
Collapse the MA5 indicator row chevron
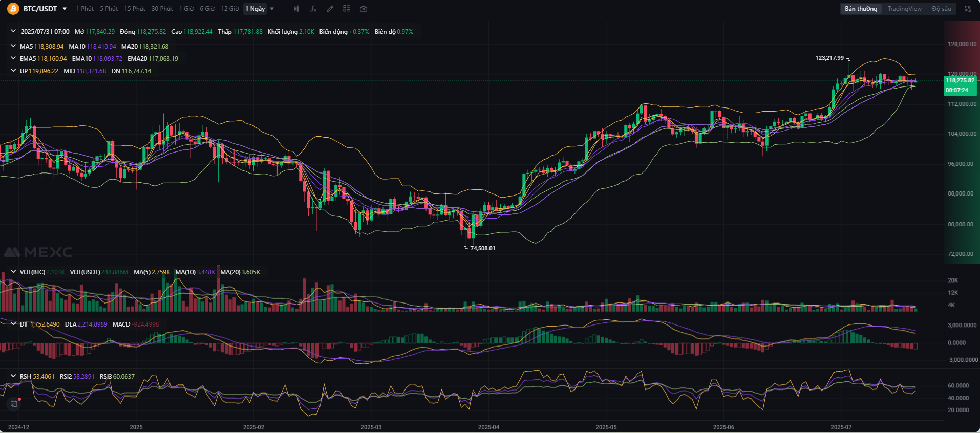point(13,46)
